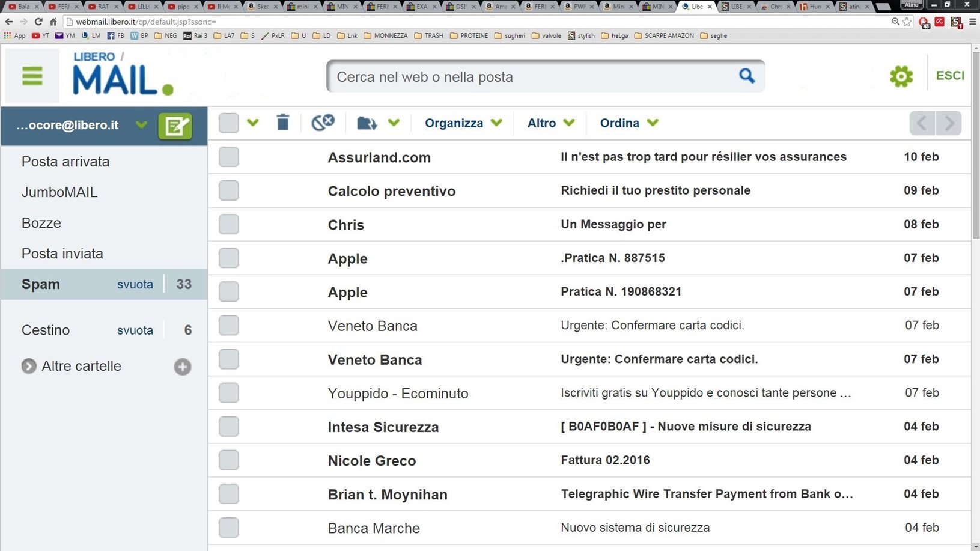This screenshot has width=980, height=551.
Task: Click the add folder plus icon
Action: click(x=183, y=367)
